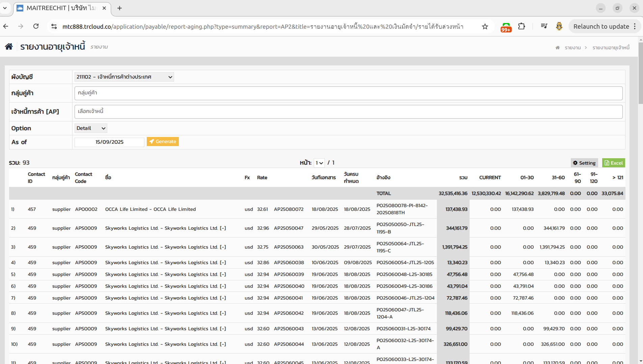The width and height of the screenshot is (643, 364).
Task: Export the report with Excel button
Action: click(613, 163)
